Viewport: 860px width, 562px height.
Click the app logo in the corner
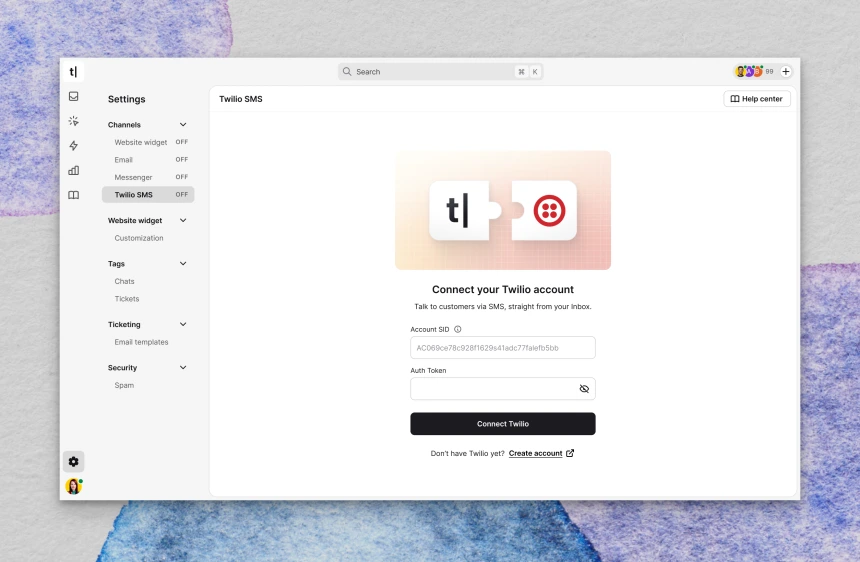pyautogui.click(x=73, y=72)
